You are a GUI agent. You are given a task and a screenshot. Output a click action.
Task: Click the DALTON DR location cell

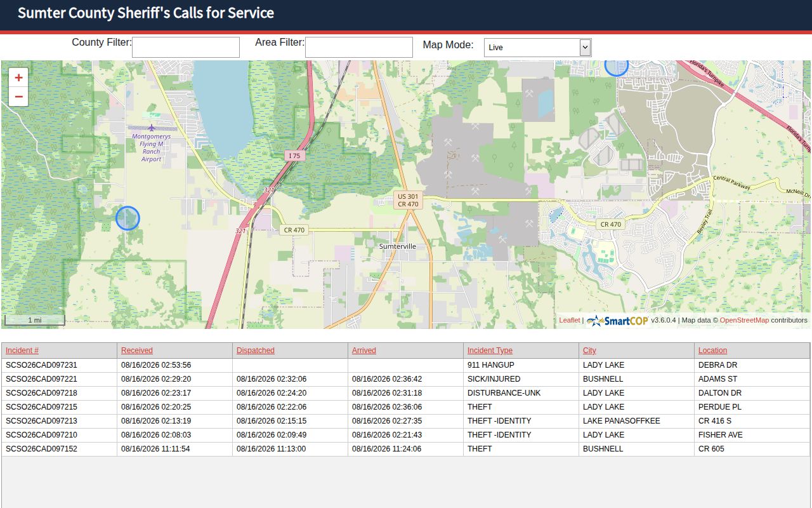[x=752, y=393]
